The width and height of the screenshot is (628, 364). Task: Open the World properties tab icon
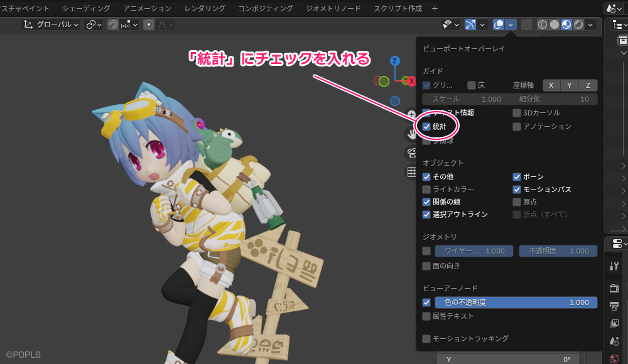(x=614, y=358)
